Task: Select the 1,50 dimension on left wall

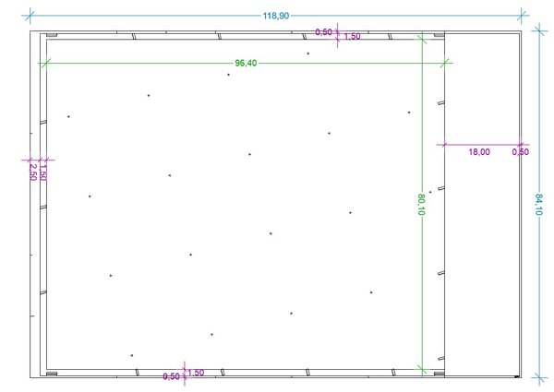Action: (x=42, y=172)
